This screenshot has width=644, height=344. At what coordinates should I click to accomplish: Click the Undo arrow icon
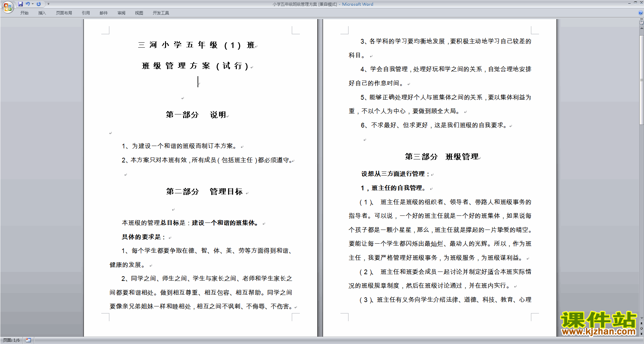coord(28,4)
